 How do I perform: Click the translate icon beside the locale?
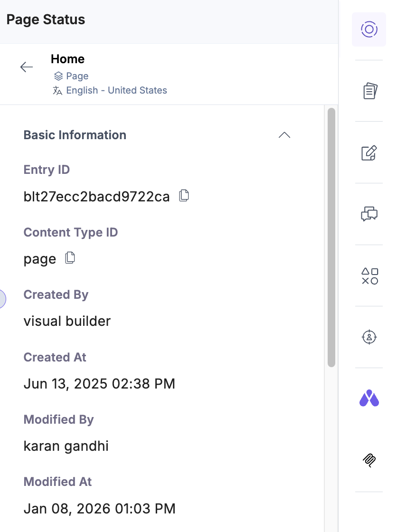[x=57, y=91]
